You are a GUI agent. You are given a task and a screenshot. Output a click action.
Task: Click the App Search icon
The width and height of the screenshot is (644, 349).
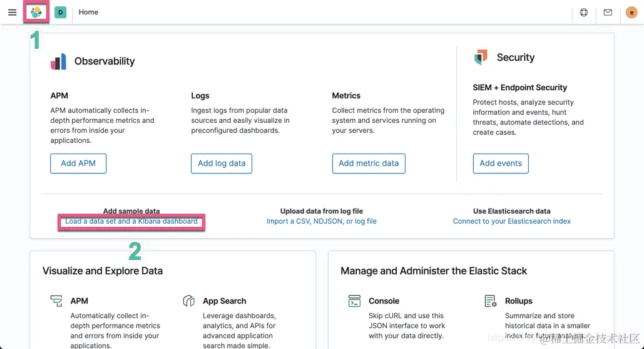click(188, 301)
